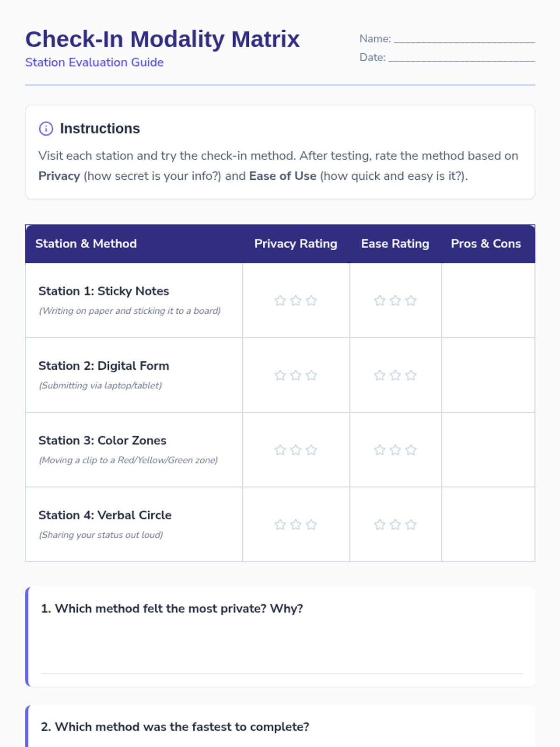Click first Privacy star for Sticky Notes
560x747 pixels.
click(280, 301)
